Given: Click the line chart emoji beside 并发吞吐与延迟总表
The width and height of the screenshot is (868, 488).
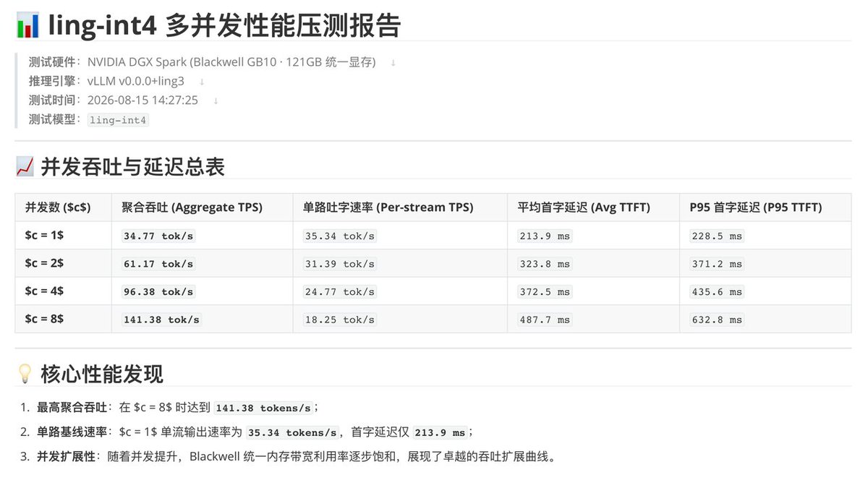Looking at the screenshot, I should point(25,167).
